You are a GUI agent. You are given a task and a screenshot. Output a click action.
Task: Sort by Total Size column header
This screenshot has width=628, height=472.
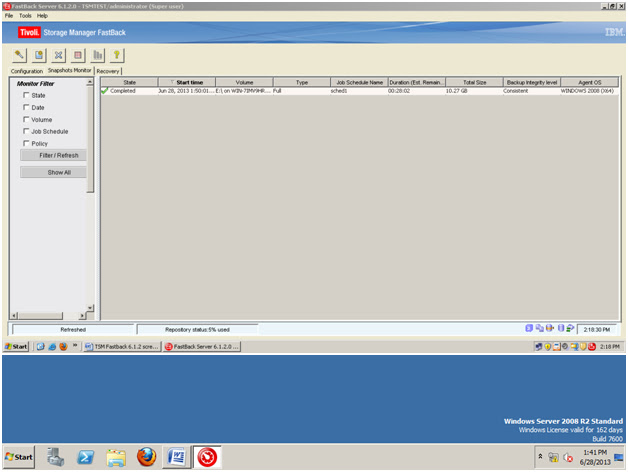tap(475, 82)
